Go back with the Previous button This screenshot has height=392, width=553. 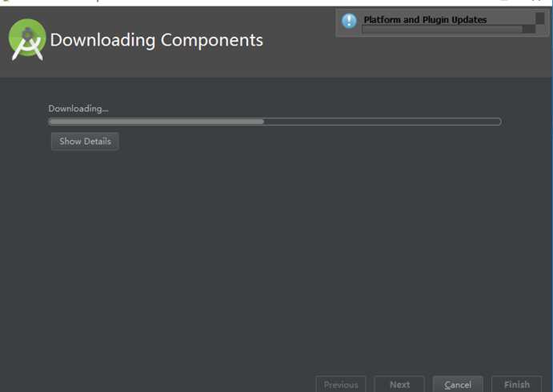click(341, 384)
